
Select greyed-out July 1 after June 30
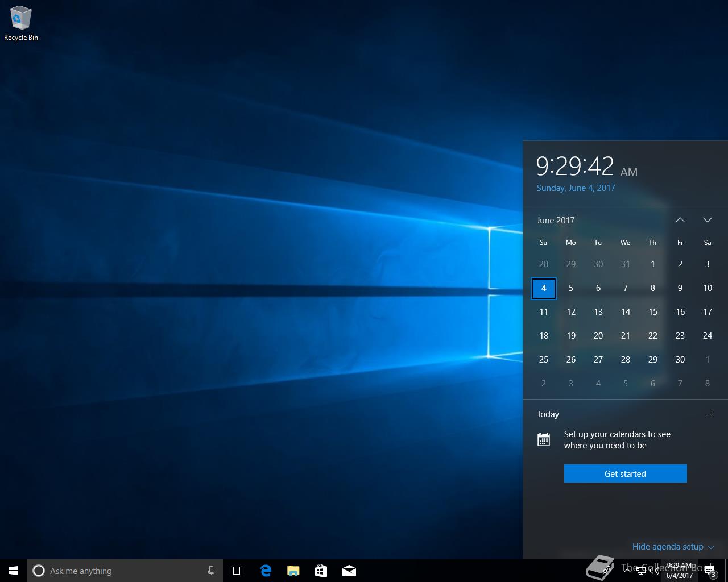coord(708,360)
